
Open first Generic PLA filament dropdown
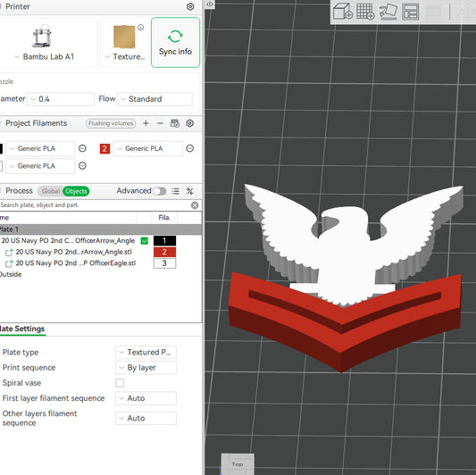coord(40,149)
